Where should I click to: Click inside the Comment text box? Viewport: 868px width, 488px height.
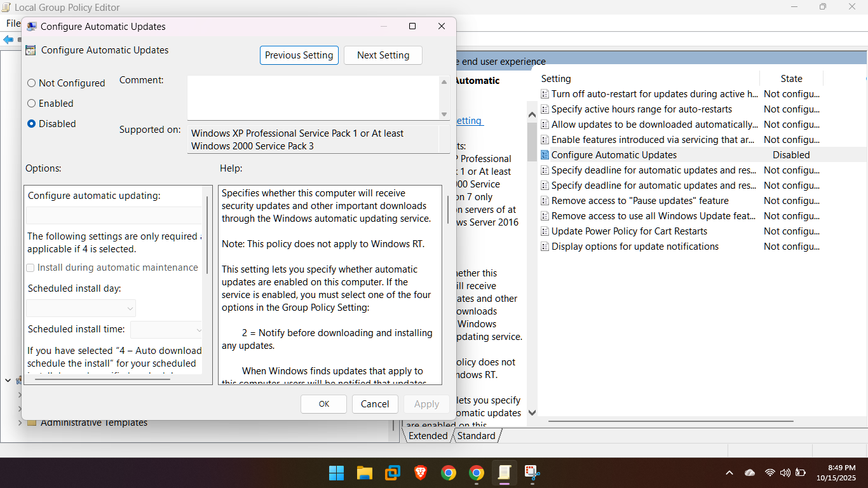click(x=313, y=97)
